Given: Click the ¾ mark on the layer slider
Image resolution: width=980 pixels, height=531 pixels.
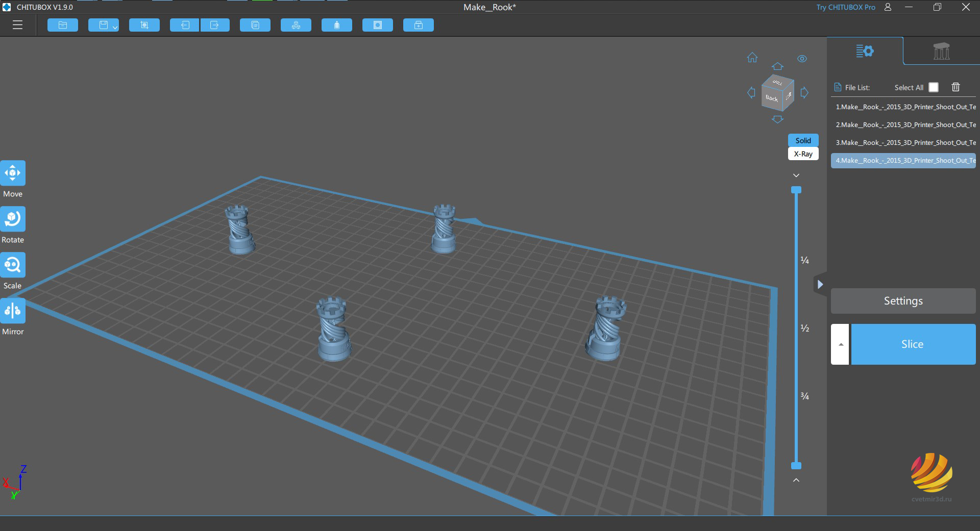Looking at the screenshot, I should [805, 396].
